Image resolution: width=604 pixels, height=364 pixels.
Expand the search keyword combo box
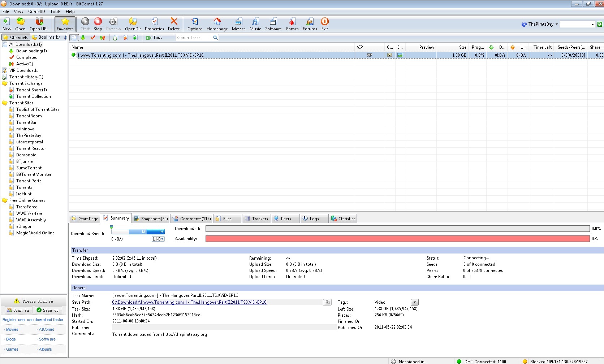pyautogui.click(x=592, y=25)
